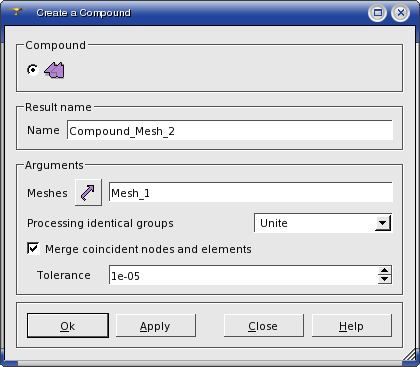Open Help for compound creation

352,326
